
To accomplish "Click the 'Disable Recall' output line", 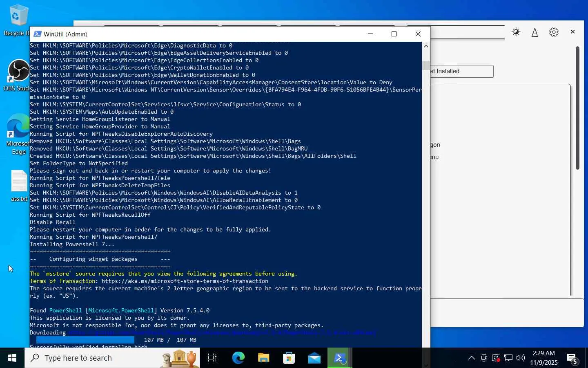I will click(x=53, y=222).
